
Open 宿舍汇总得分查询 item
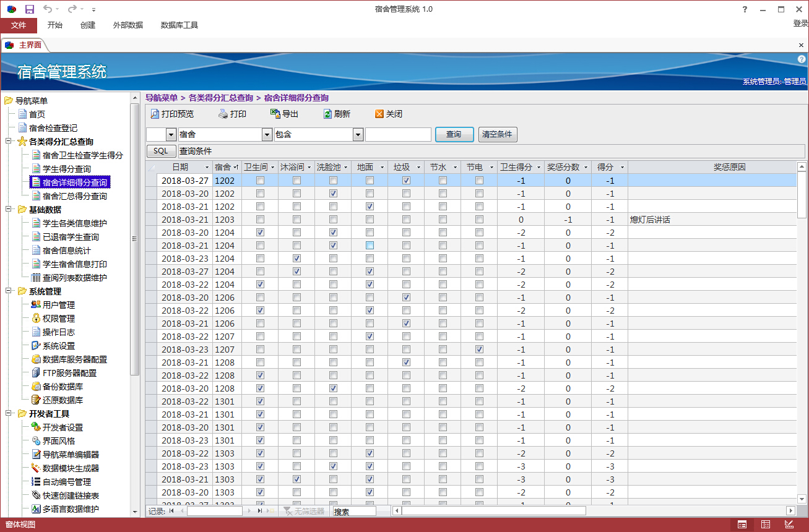(75, 196)
